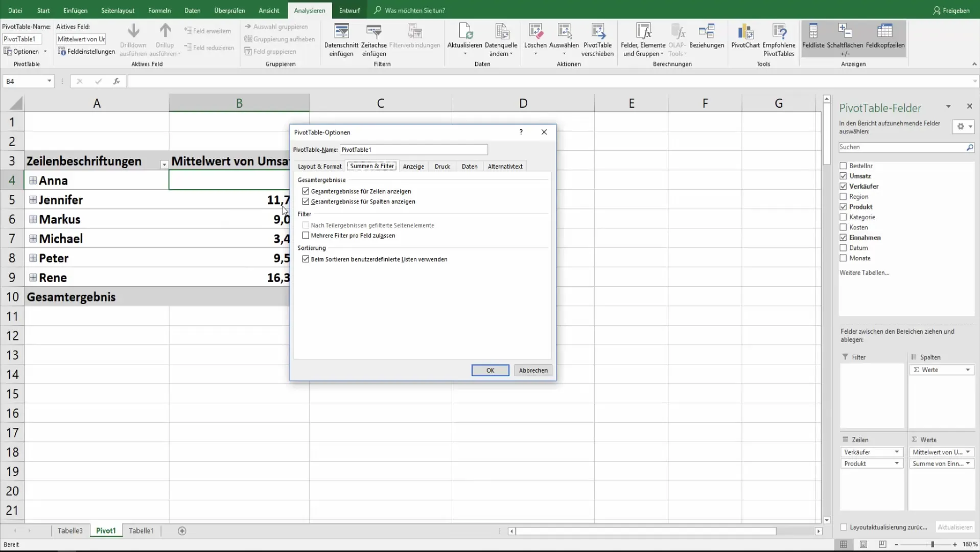Click the PivotTable-Name field in dialog
This screenshot has width=980, height=552.
point(414,150)
